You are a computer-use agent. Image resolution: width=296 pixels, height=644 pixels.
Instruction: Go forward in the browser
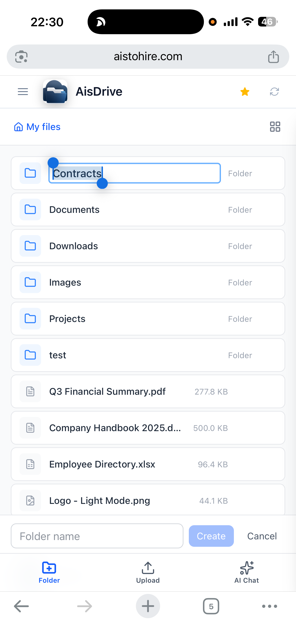click(x=85, y=606)
